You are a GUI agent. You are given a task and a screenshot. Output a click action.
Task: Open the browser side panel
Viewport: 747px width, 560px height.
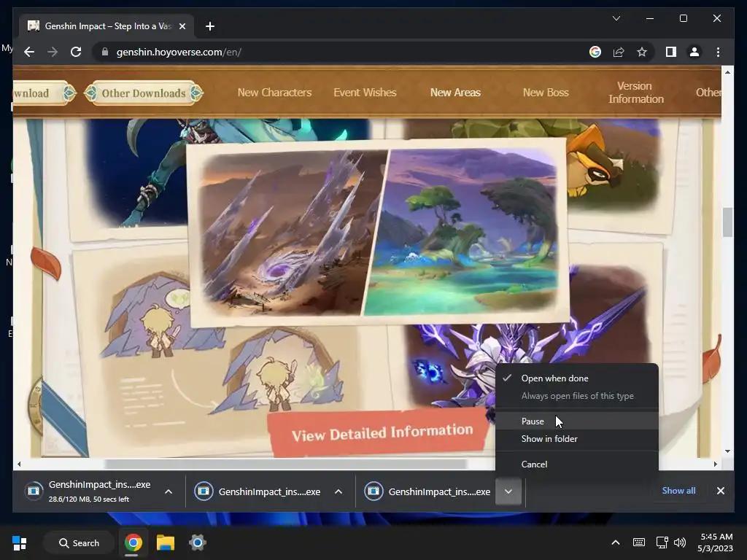pyautogui.click(x=671, y=52)
